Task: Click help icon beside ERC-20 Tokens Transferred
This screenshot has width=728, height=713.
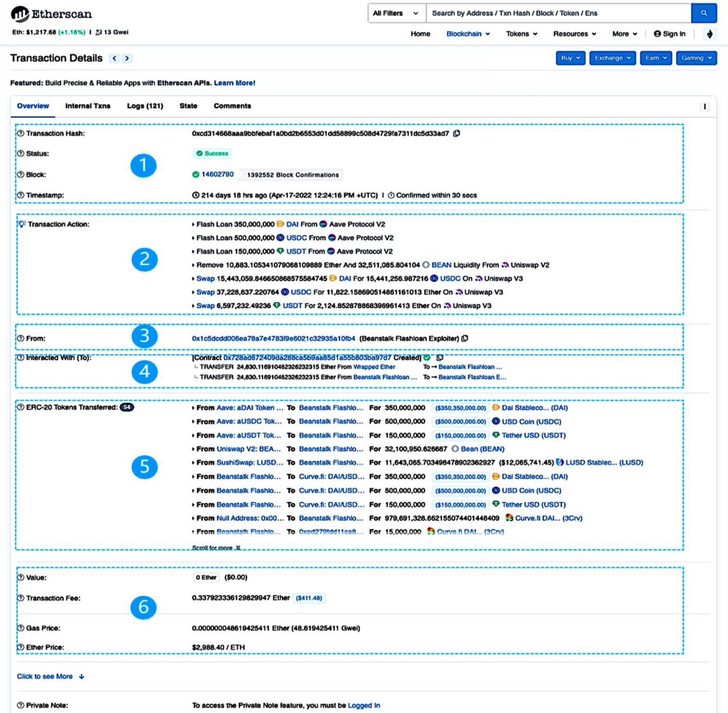Action: click(21, 407)
